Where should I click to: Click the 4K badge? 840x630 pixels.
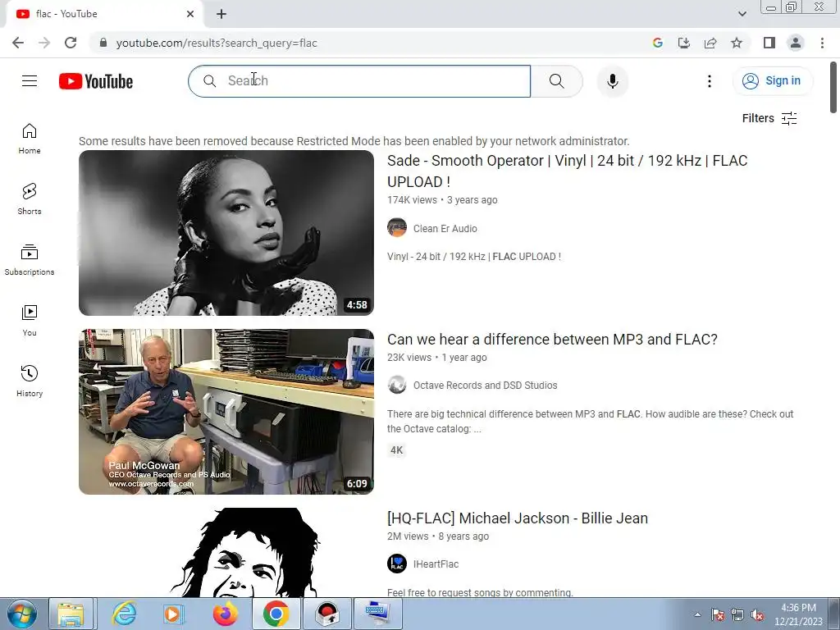click(x=396, y=450)
